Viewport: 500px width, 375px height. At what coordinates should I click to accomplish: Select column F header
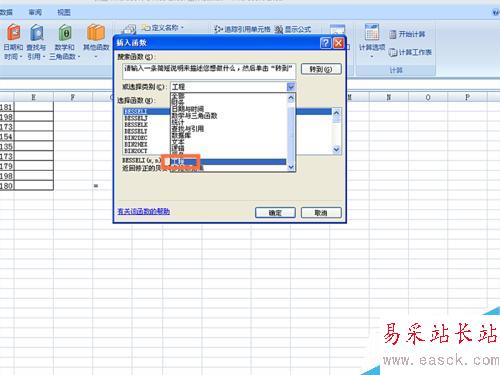[x=73, y=97]
